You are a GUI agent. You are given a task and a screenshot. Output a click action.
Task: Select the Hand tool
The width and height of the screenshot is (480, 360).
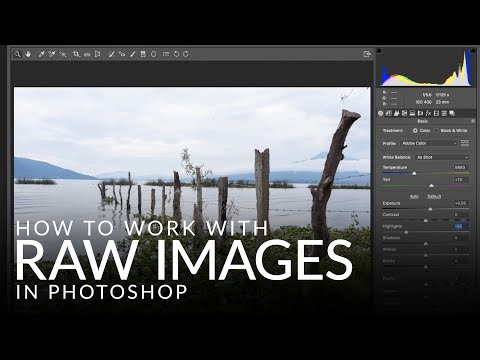(28, 54)
